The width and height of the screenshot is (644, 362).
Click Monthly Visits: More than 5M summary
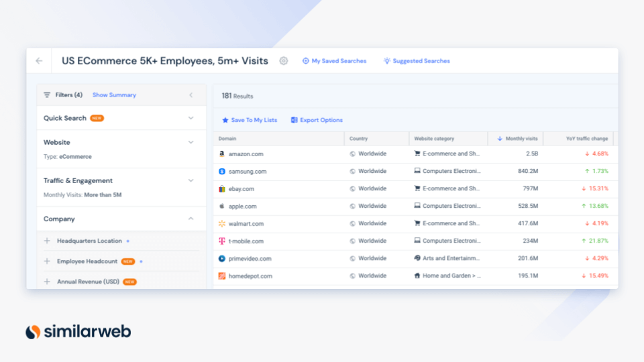tap(83, 195)
